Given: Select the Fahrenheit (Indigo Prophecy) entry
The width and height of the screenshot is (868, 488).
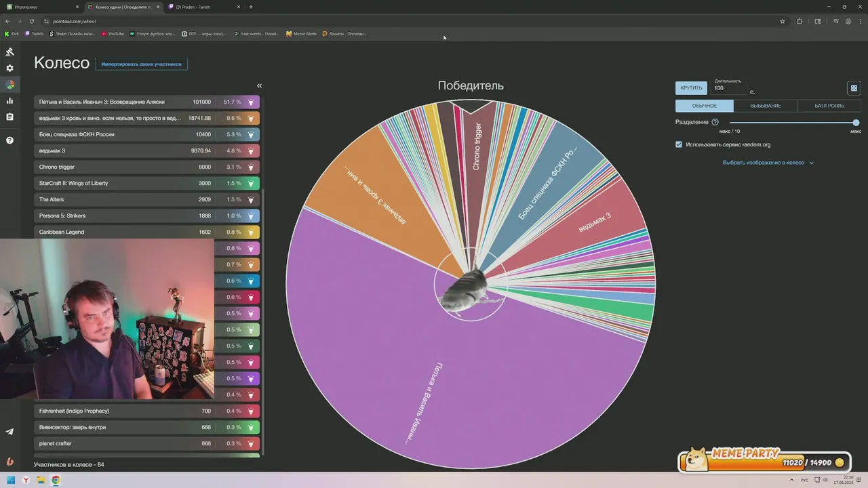Looking at the screenshot, I should (x=146, y=411).
